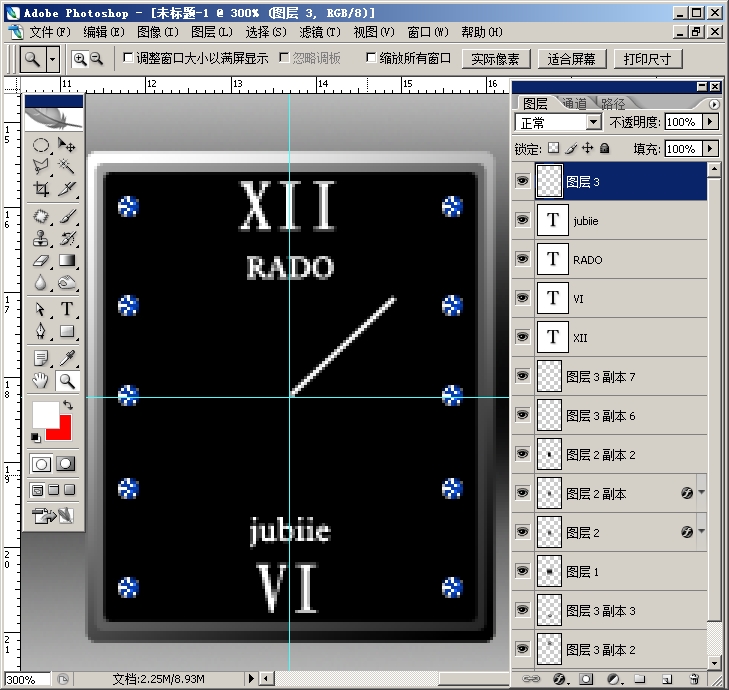Expand layer effects on 图层 2

coord(702,531)
